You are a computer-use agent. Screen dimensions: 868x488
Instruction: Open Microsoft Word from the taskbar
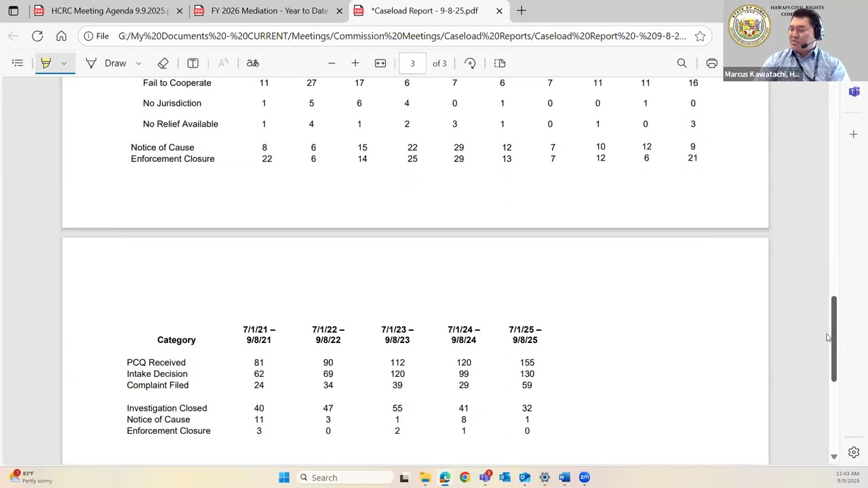pyautogui.click(x=564, y=477)
